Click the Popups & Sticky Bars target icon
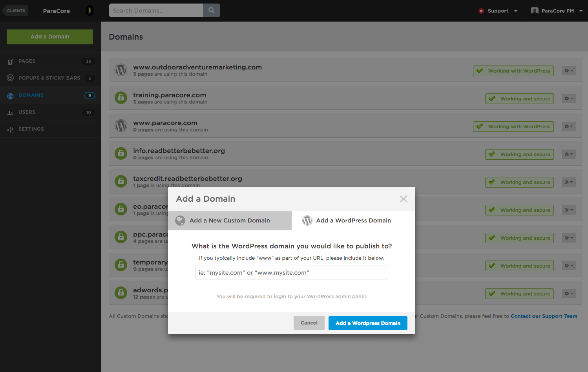The width and height of the screenshot is (588, 372). 11,78
